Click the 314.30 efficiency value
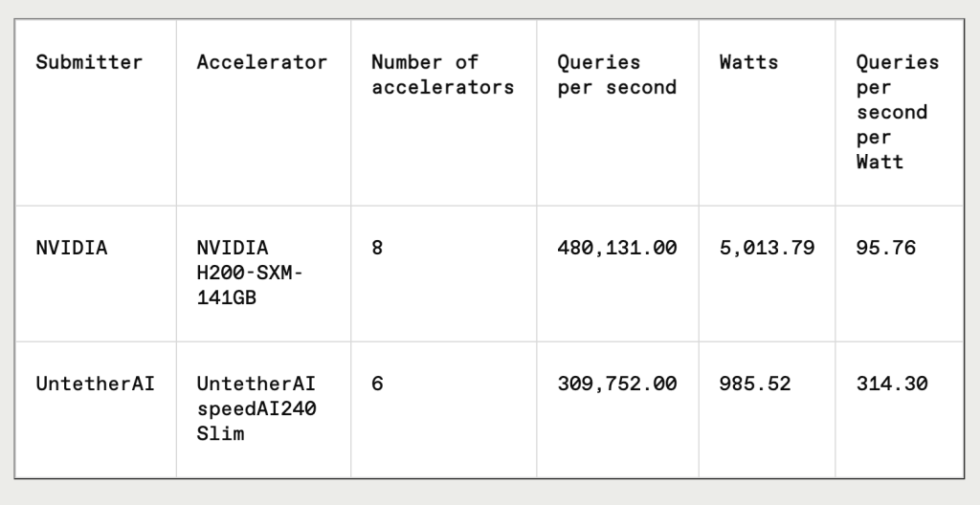This screenshot has height=505, width=980. (x=892, y=384)
